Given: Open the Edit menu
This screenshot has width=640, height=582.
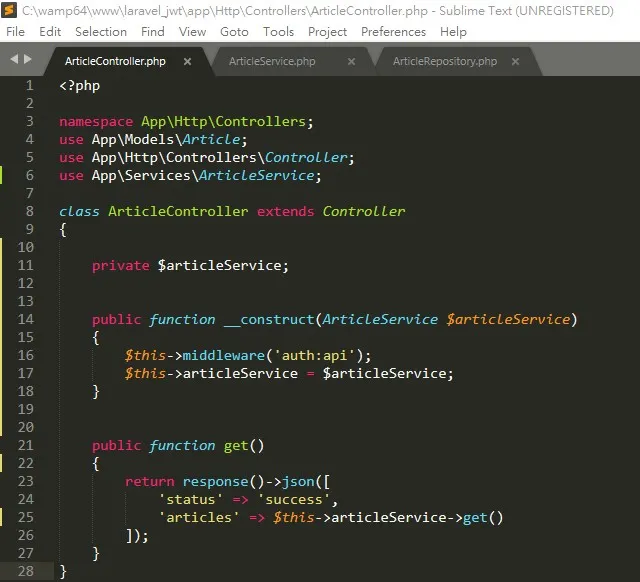Looking at the screenshot, I should (x=50, y=32).
